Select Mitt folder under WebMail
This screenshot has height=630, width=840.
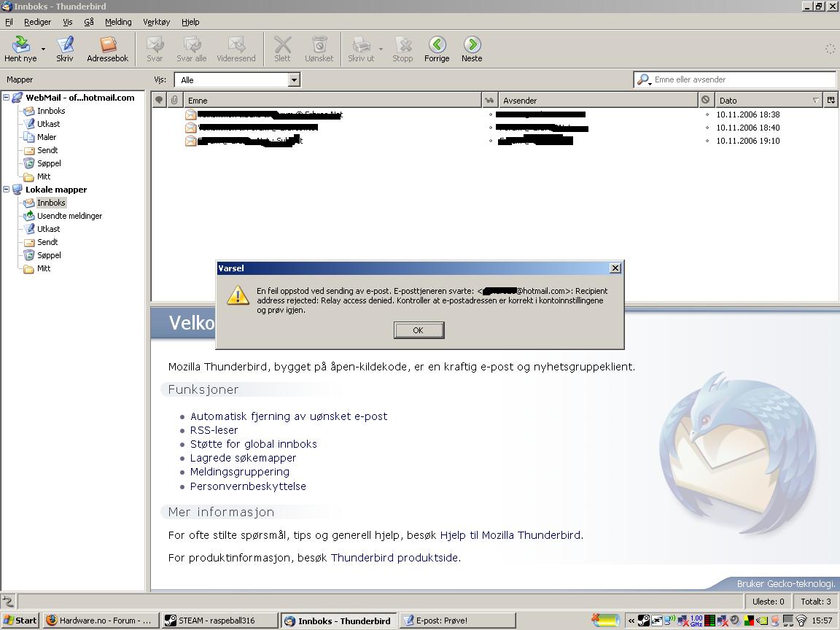pos(44,176)
